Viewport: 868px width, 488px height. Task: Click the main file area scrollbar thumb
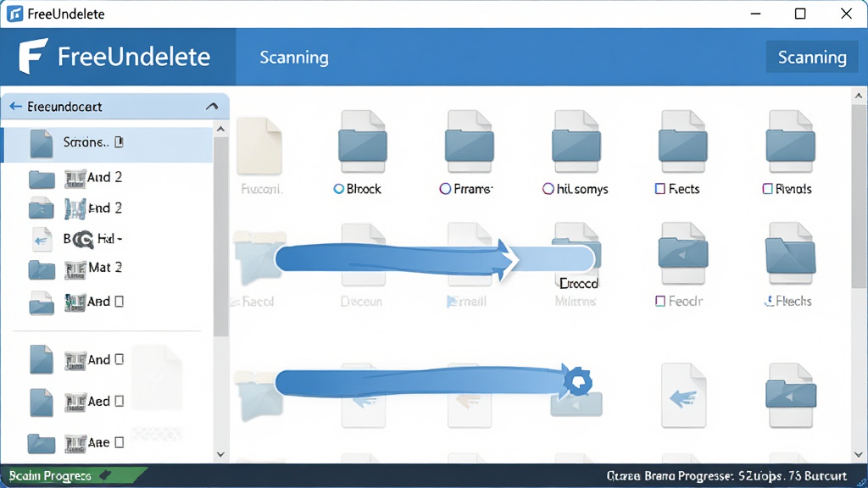[859, 195]
